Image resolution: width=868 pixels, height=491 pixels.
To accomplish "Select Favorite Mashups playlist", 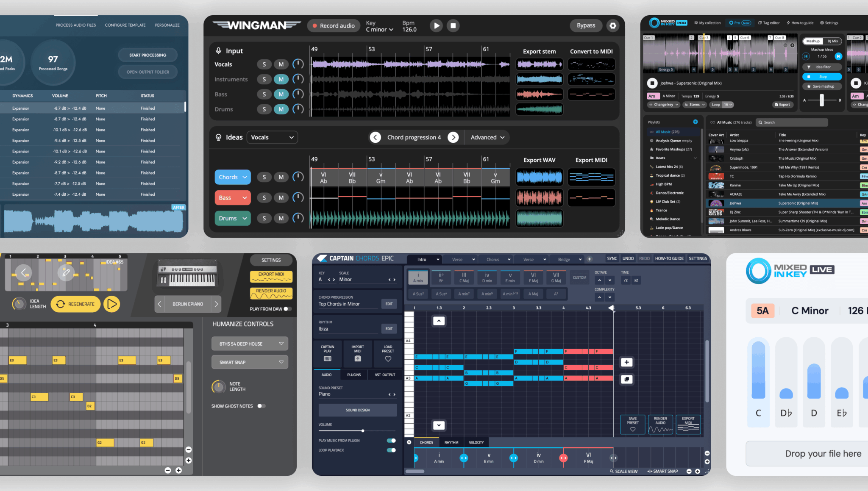I will [673, 149].
